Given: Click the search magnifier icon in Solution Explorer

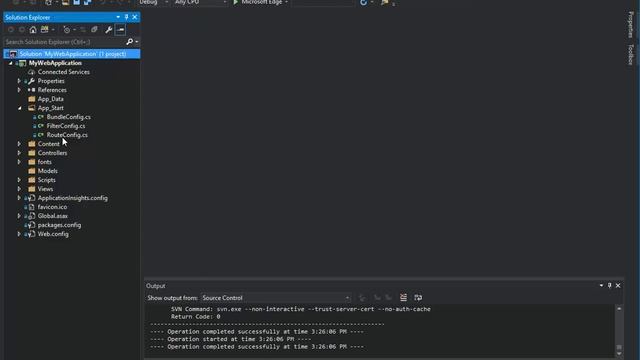Looking at the screenshot, I should [x=129, y=42].
